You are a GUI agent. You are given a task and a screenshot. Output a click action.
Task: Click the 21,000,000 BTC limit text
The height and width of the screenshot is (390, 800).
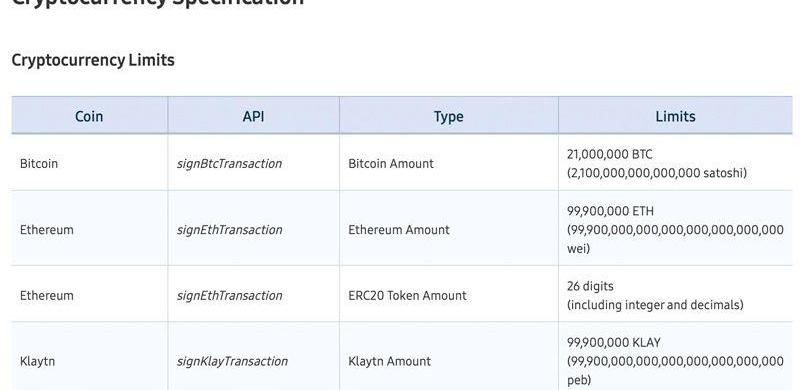click(610, 154)
